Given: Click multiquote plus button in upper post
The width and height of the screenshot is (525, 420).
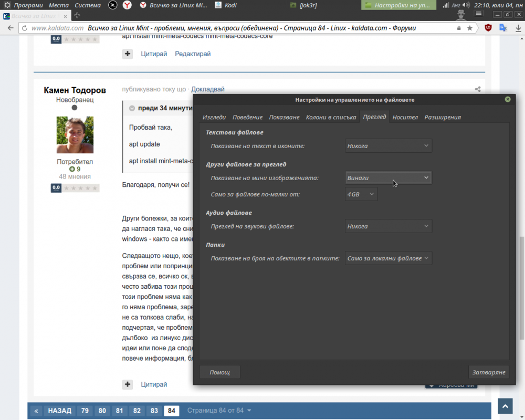Looking at the screenshot, I should pyautogui.click(x=128, y=54).
